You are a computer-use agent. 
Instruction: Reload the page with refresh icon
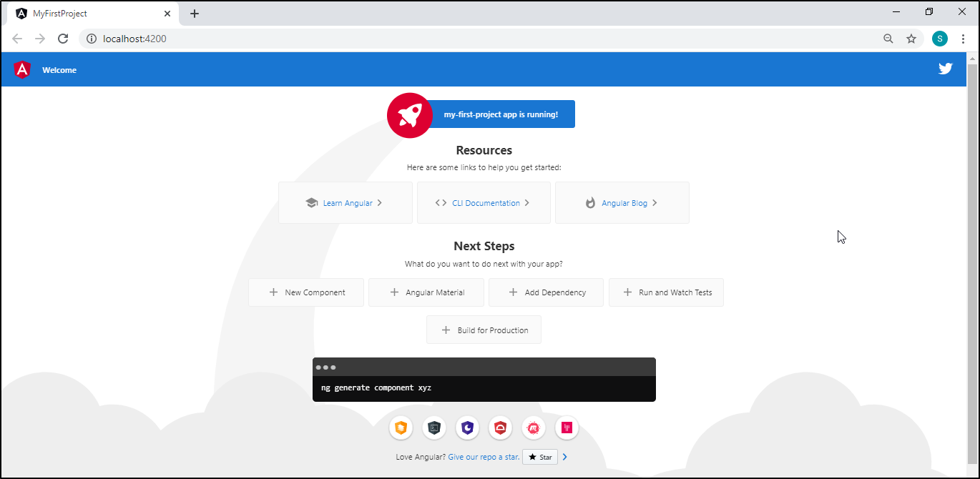63,39
